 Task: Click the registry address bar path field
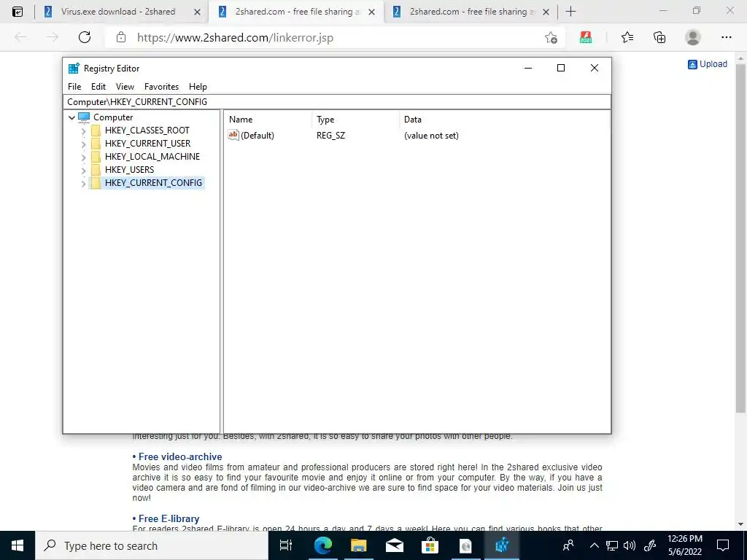[337, 102]
